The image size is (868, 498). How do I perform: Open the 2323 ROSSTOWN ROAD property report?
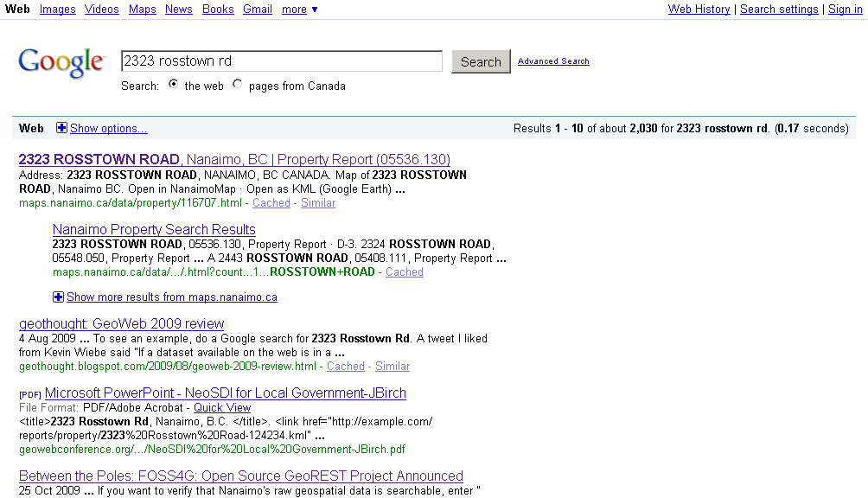pos(234,159)
